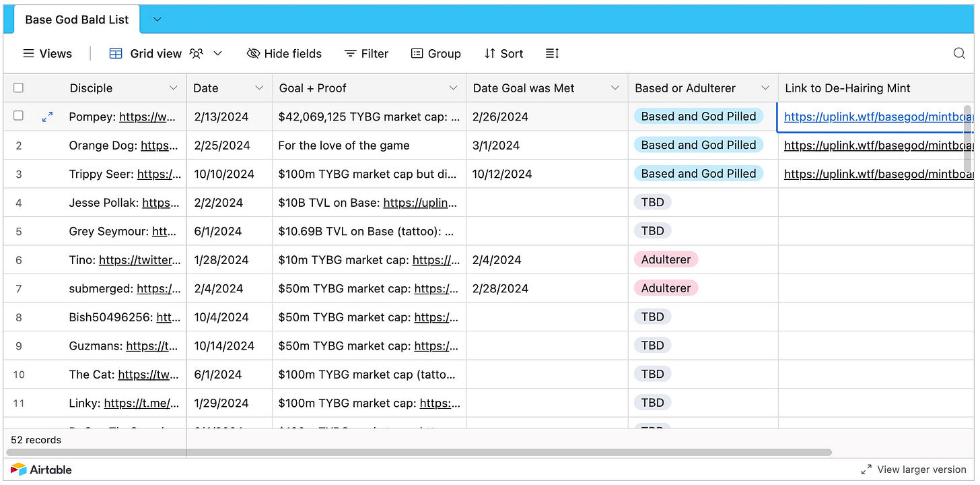Viewport: 980px width, 485px height.
Task: Open the uplink mint link in Orange Dog row
Action: (x=878, y=145)
